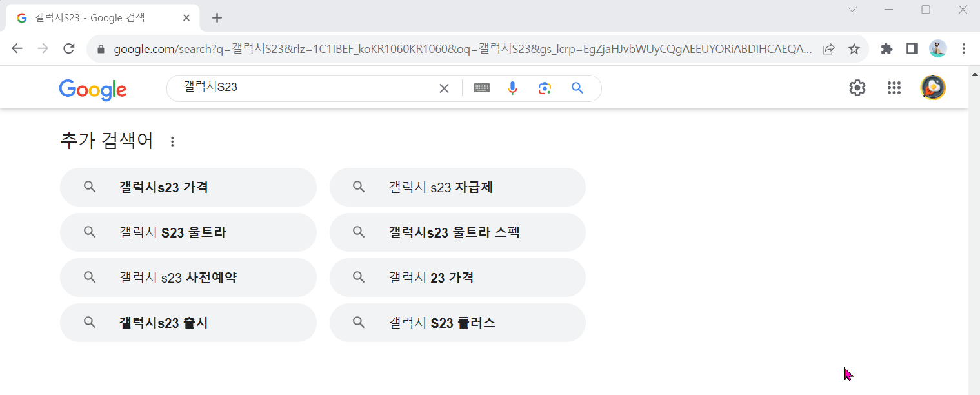
Task: Bookmark this page with the star icon
Action: coord(854,49)
